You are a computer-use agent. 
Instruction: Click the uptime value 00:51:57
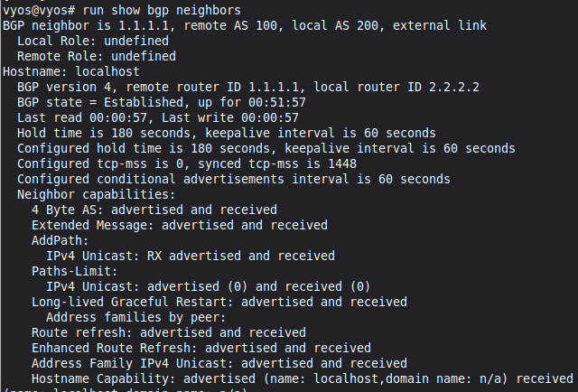point(277,103)
